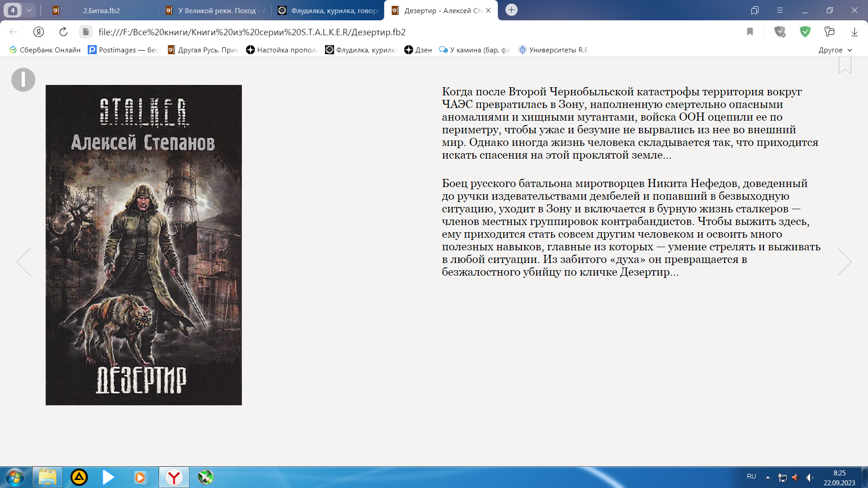
Task: Click the Дезертир book cover image
Action: pos(143,244)
